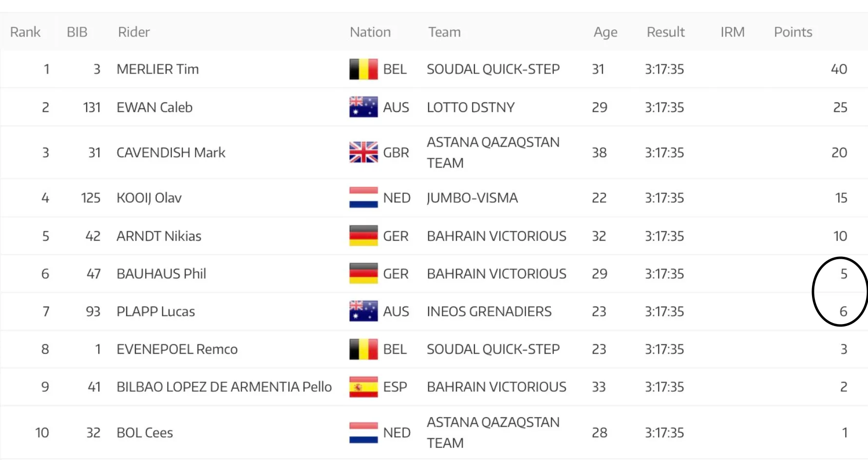Select rider BAUHAUS Phil
Viewport: 868px width, 460px height.
tap(161, 274)
